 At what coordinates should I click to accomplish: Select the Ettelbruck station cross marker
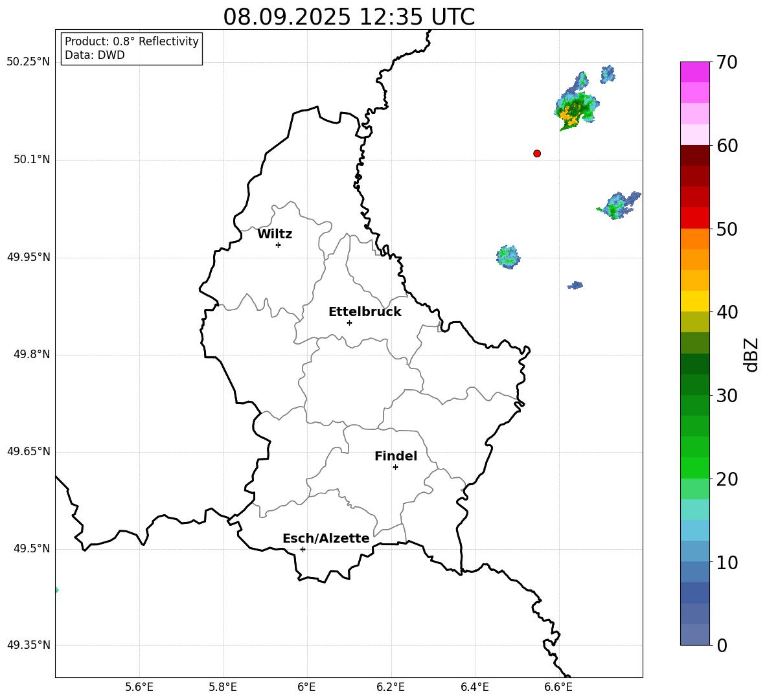[349, 322]
